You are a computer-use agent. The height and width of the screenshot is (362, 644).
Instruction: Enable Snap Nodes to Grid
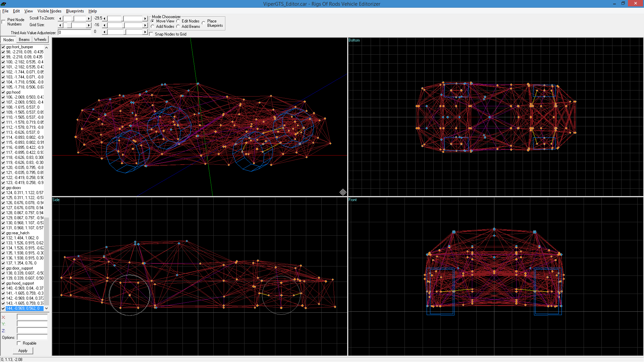click(151, 34)
